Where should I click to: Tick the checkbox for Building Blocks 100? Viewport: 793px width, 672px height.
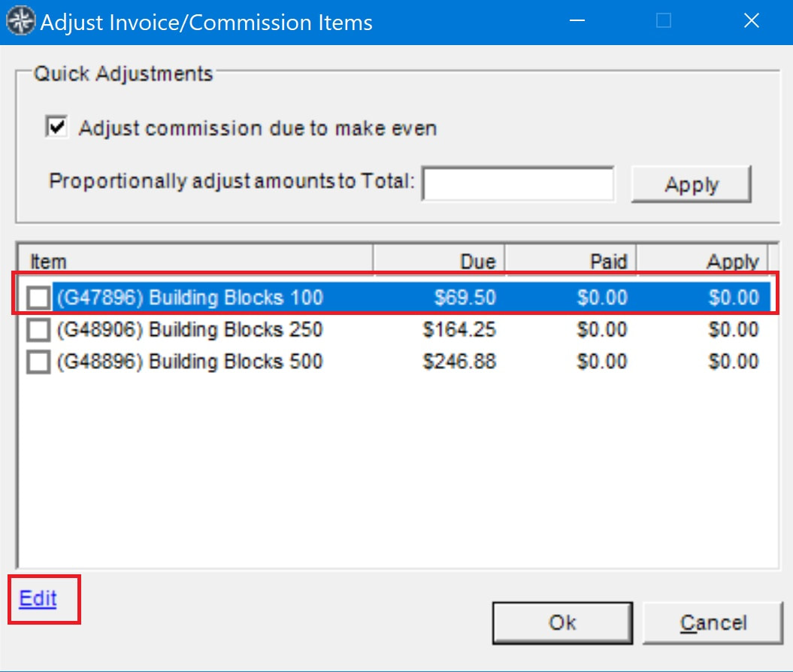pyautogui.click(x=38, y=298)
